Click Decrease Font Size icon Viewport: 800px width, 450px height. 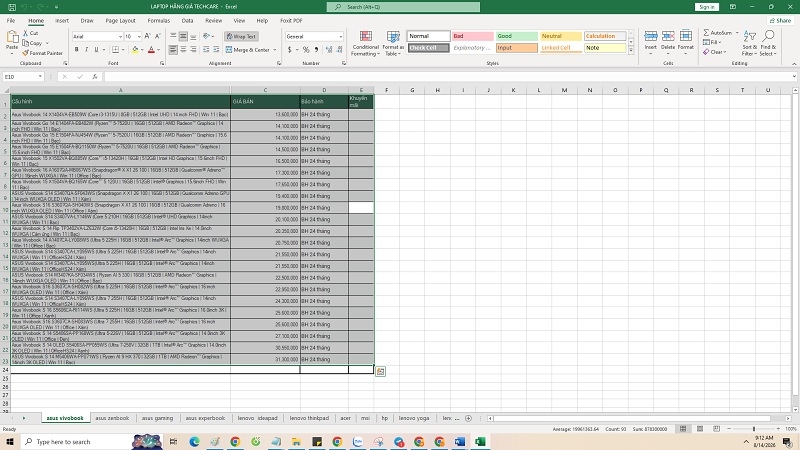tap(158, 36)
